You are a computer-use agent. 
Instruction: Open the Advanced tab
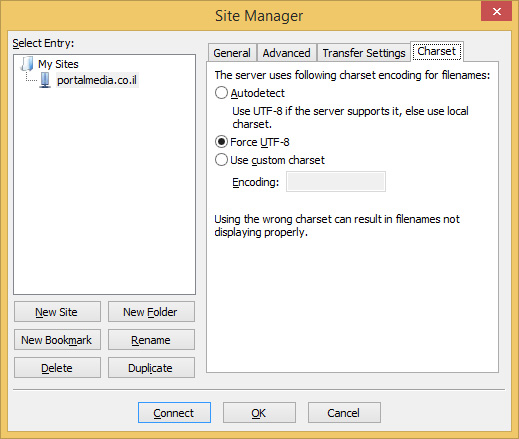point(286,53)
